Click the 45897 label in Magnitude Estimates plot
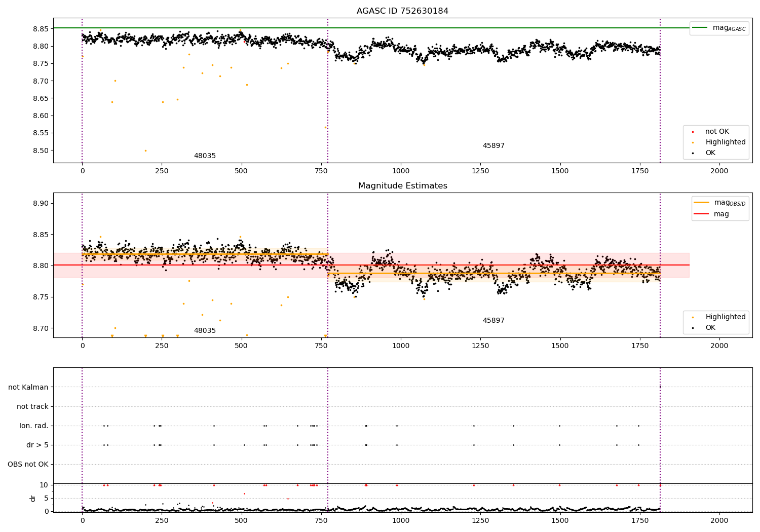 (x=493, y=321)
